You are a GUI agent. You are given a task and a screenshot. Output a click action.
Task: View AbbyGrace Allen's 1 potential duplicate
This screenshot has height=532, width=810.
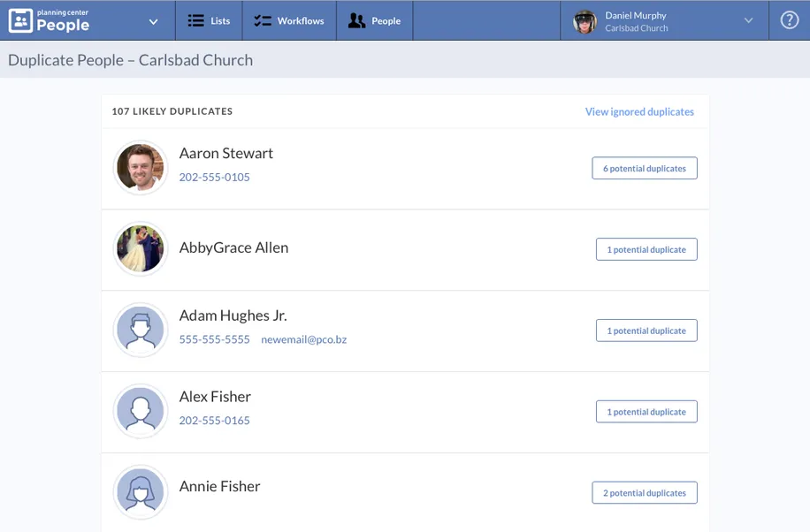click(x=646, y=249)
